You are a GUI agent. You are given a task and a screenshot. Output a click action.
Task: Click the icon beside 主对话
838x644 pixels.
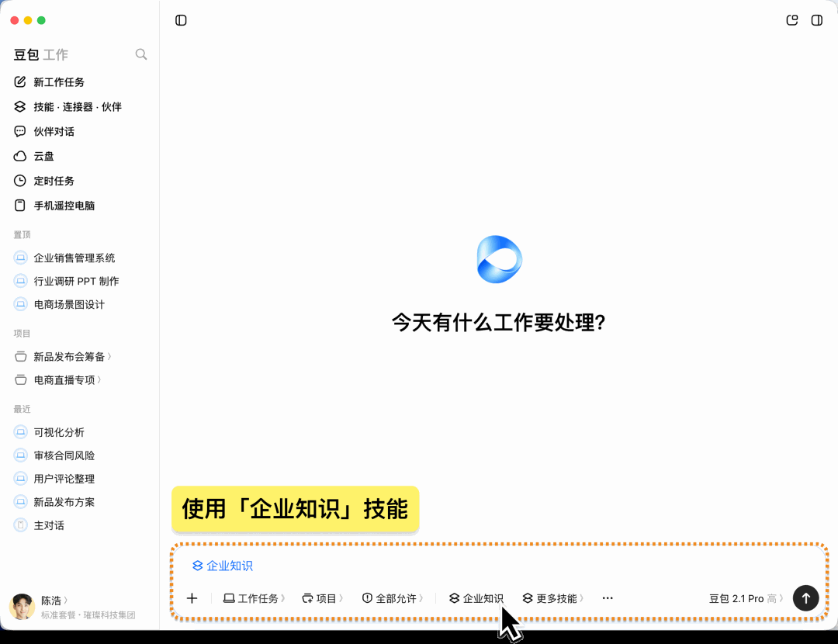point(20,525)
